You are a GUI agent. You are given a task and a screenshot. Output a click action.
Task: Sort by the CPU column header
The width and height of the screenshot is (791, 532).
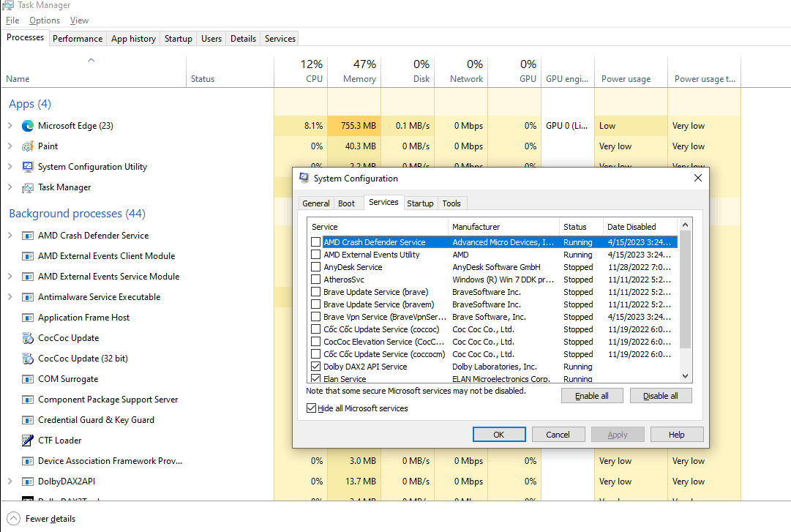pos(301,71)
